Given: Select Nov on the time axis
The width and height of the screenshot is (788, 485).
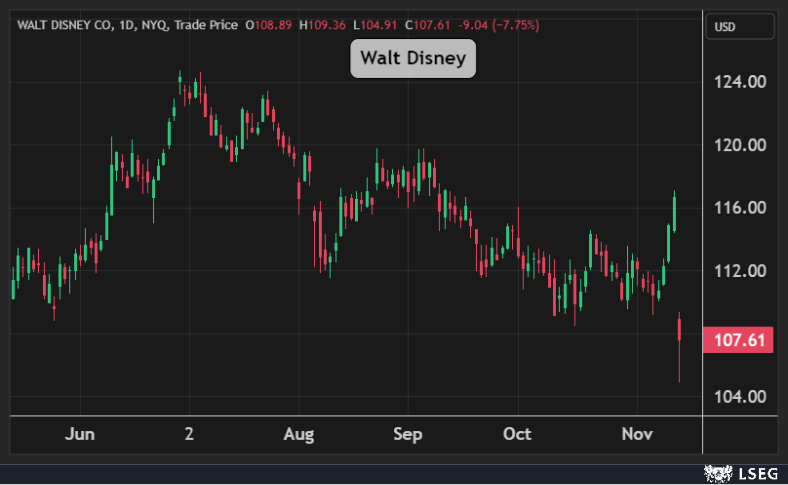Looking at the screenshot, I should 637,434.
